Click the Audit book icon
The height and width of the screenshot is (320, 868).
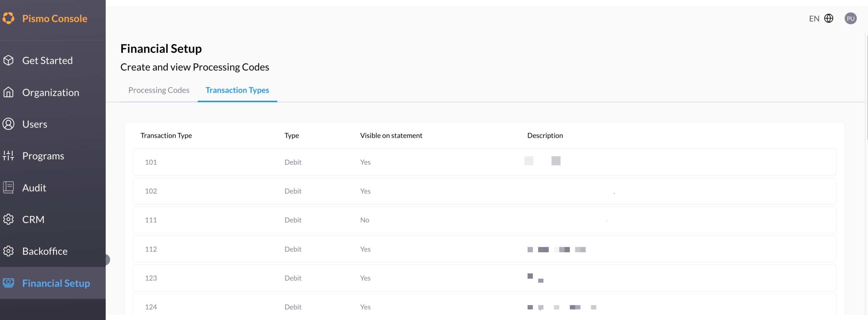[8, 187]
